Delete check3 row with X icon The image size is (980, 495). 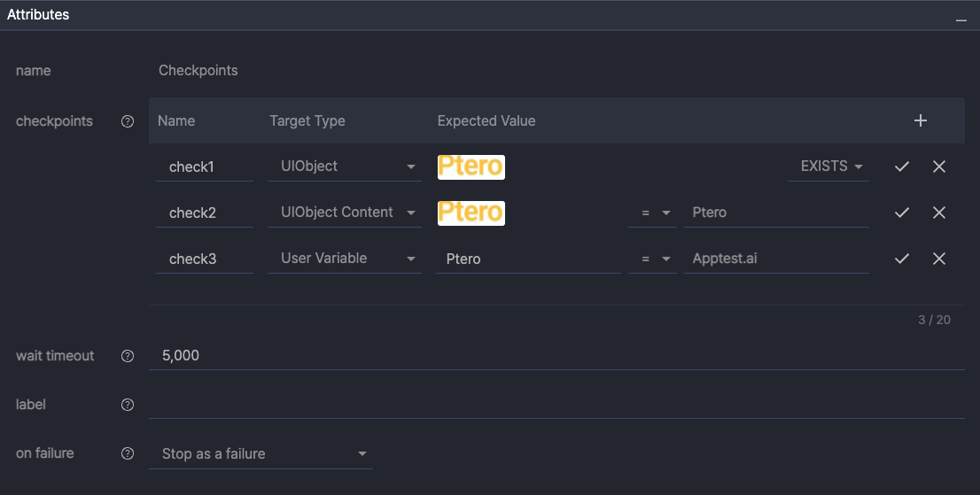point(939,259)
